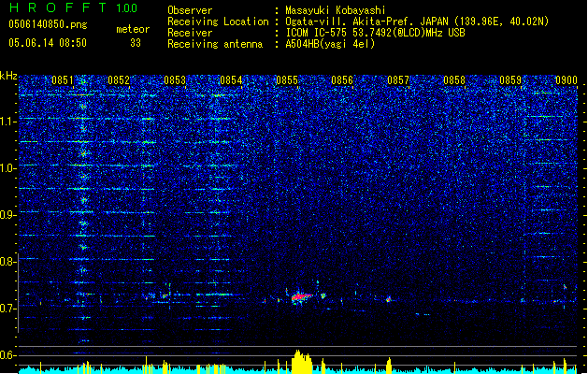
Task: Select the filename 0506140850.png
Action: click(x=48, y=24)
